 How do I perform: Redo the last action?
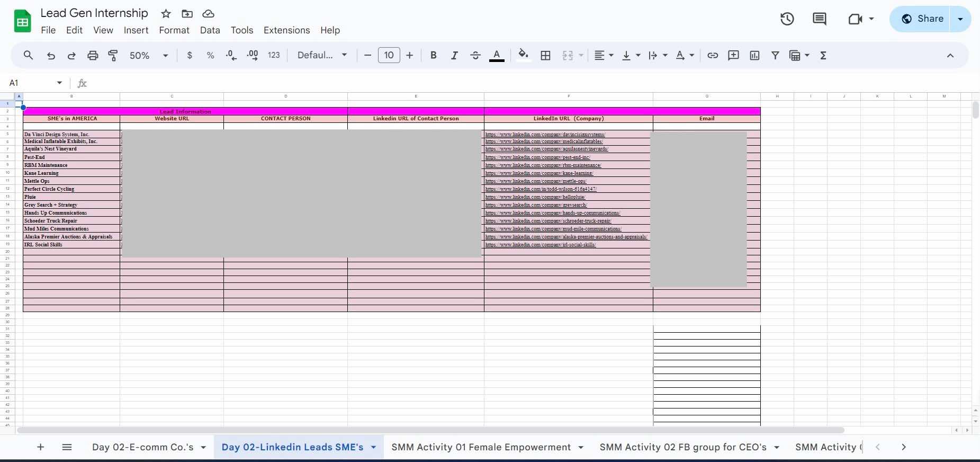(71, 55)
